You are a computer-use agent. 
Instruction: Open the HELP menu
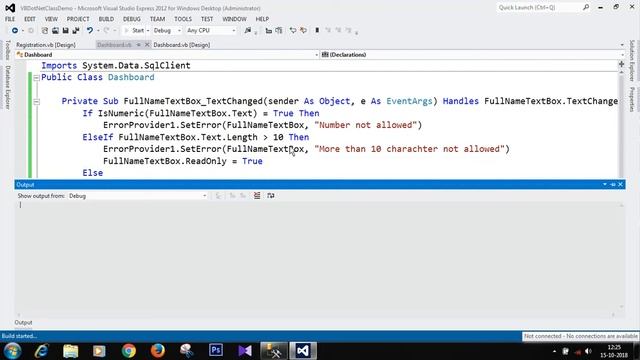(x=262, y=19)
